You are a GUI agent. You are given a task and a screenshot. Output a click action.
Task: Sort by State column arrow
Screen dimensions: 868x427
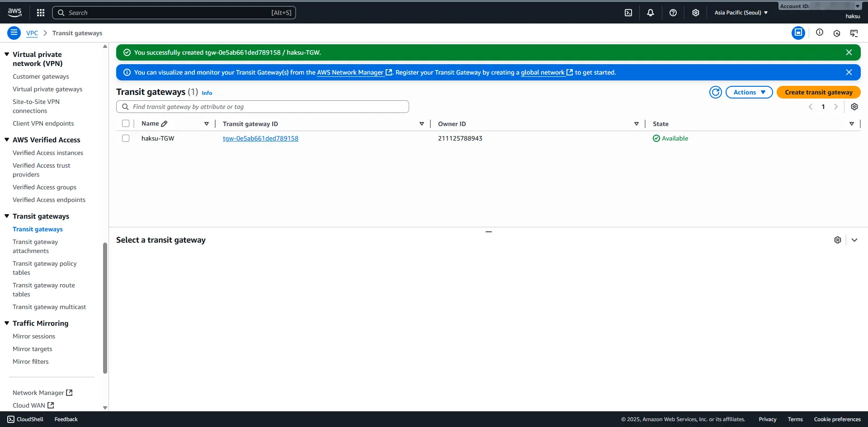click(852, 124)
